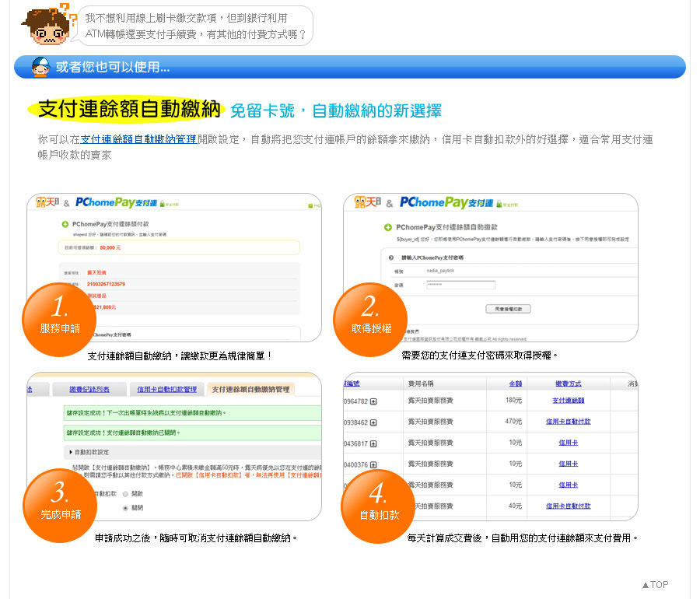The height and width of the screenshot is (599, 700).
Task: Click the password field in step 2
Action: [460, 285]
